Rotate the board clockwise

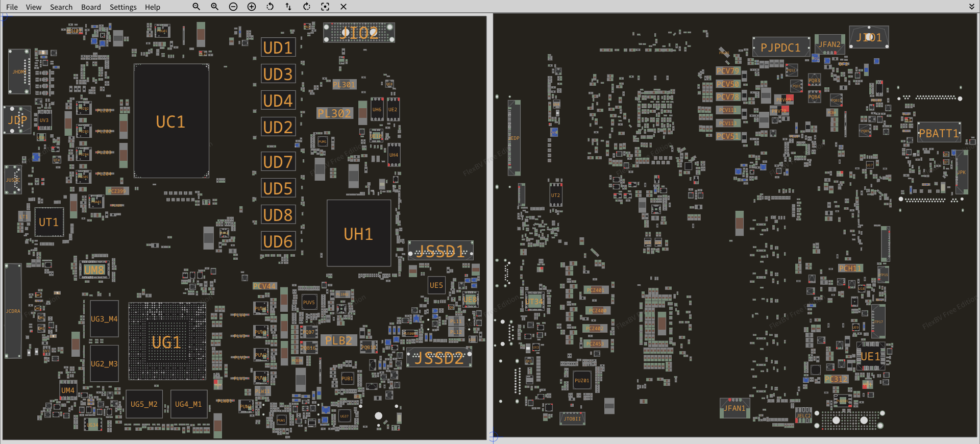click(307, 7)
